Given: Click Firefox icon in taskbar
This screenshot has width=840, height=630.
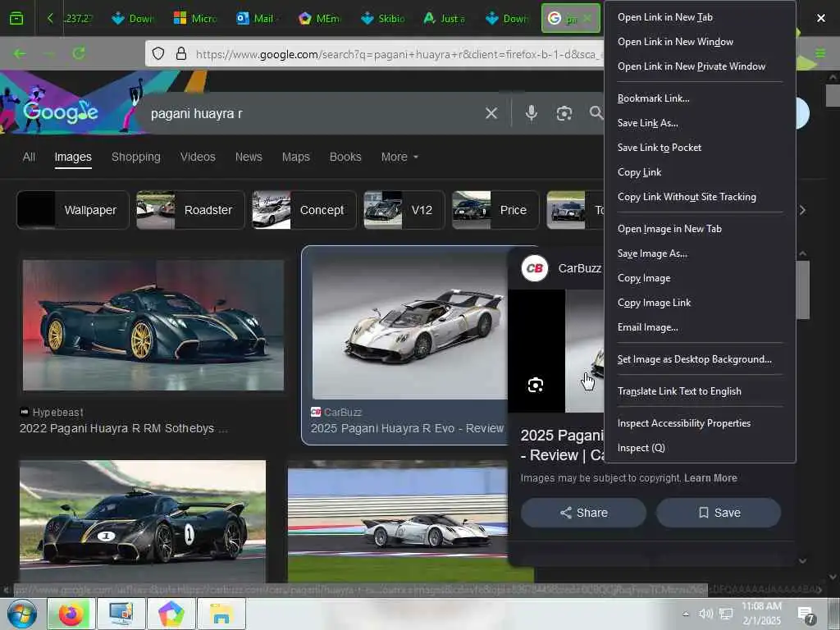Looking at the screenshot, I should pos(71,614).
